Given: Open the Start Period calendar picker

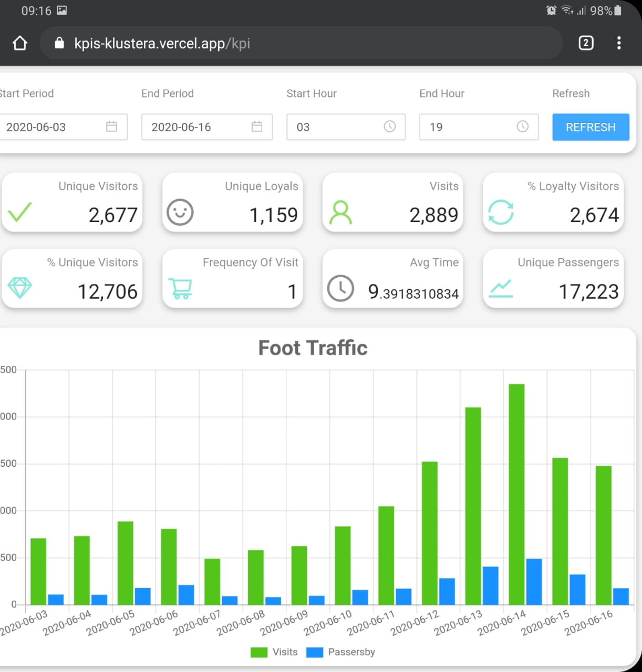Looking at the screenshot, I should (x=111, y=127).
